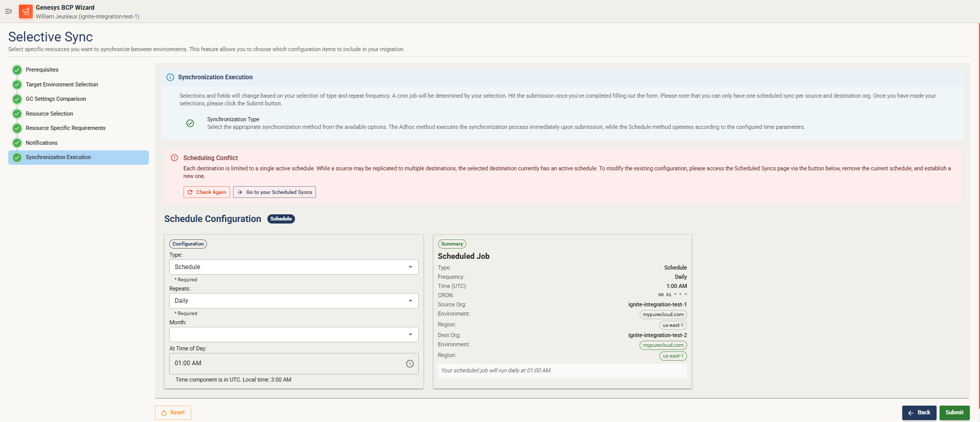Click the Target Environment Selection checkmark icon

[x=17, y=84]
